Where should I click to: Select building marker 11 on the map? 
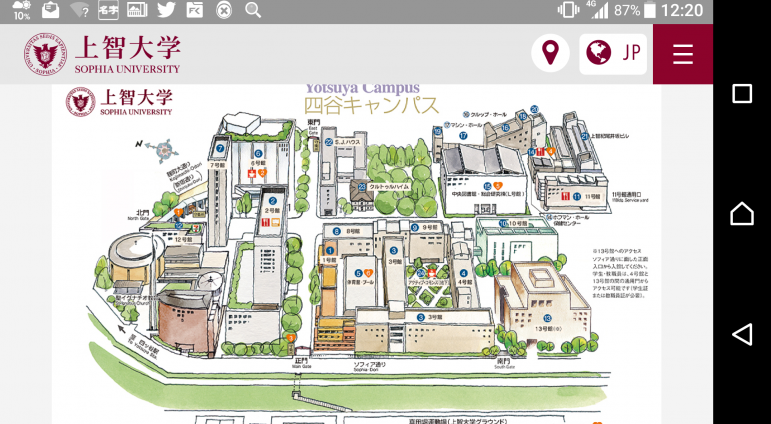[x=577, y=196]
